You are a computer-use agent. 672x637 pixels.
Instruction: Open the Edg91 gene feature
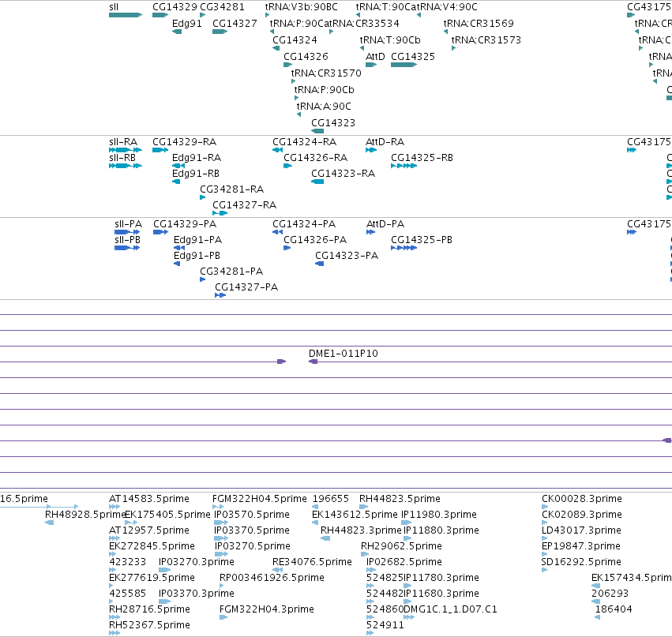[177, 32]
